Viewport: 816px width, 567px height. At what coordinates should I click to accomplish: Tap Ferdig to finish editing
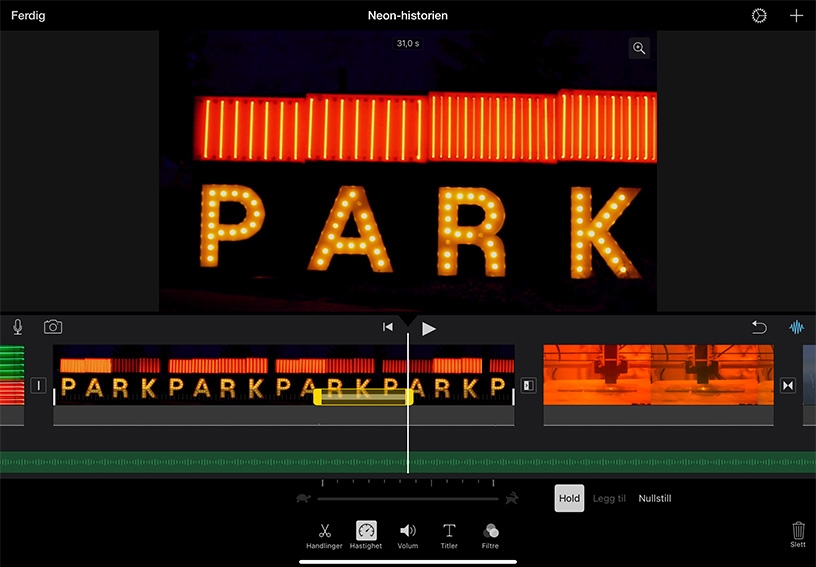tap(28, 16)
